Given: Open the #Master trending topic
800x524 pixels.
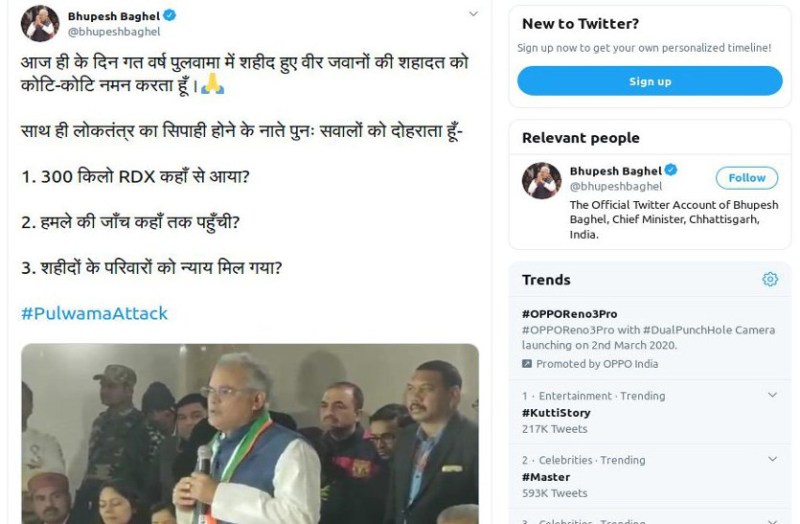Looking at the screenshot, I should click(546, 477).
